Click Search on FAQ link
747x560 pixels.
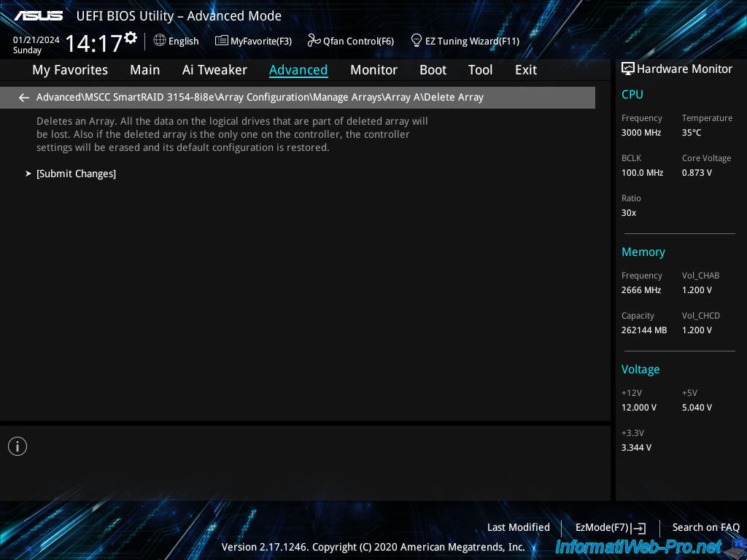[x=705, y=527]
